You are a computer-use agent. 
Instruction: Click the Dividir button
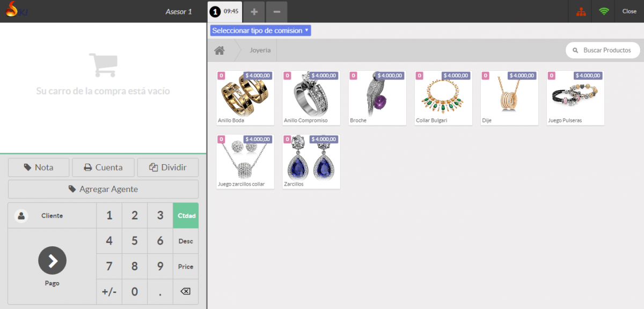(168, 167)
